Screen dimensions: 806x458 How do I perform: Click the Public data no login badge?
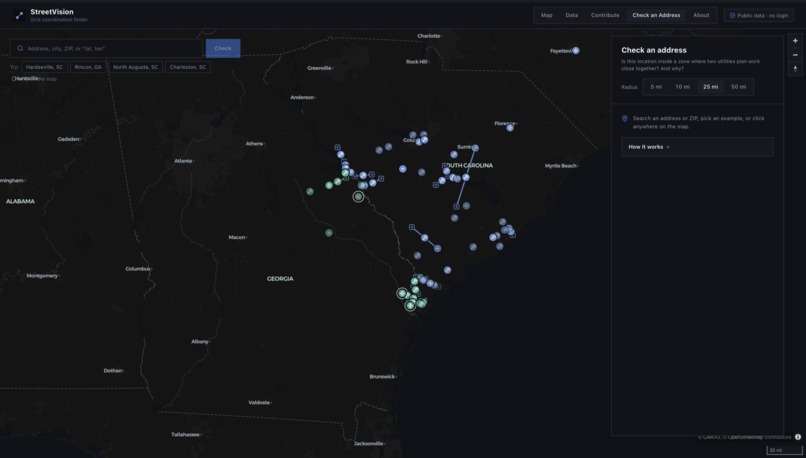coord(759,15)
